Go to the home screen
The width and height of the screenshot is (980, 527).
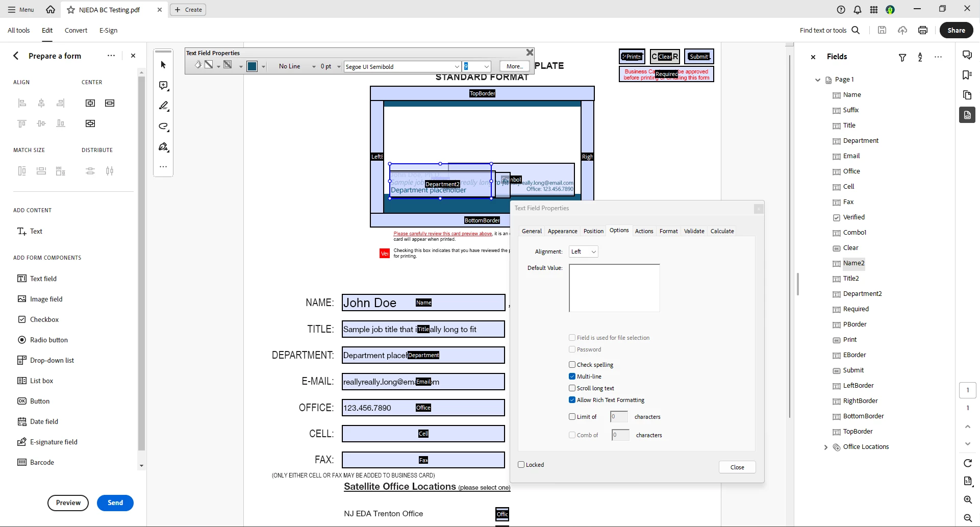(x=51, y=10)
